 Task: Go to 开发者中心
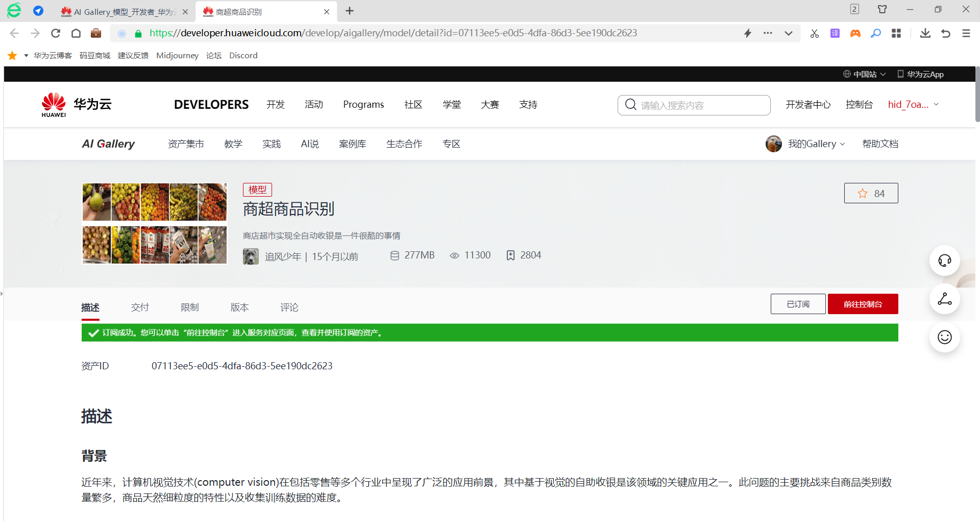pyautogui.click(x=808, y=105)
